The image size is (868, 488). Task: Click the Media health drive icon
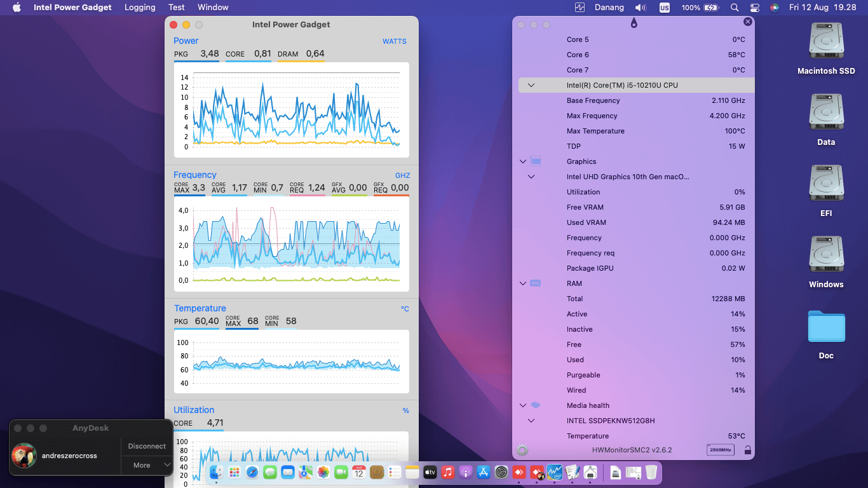535,405
